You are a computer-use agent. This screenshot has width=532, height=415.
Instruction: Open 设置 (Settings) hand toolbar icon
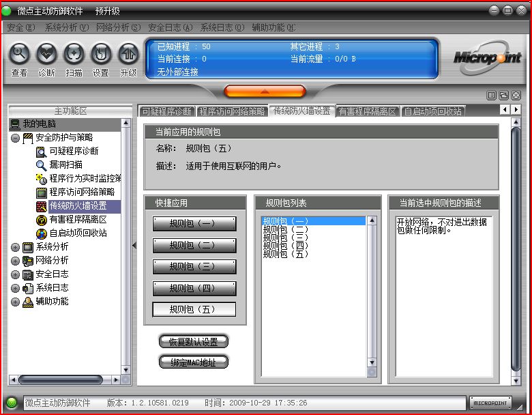pos(101,53)
